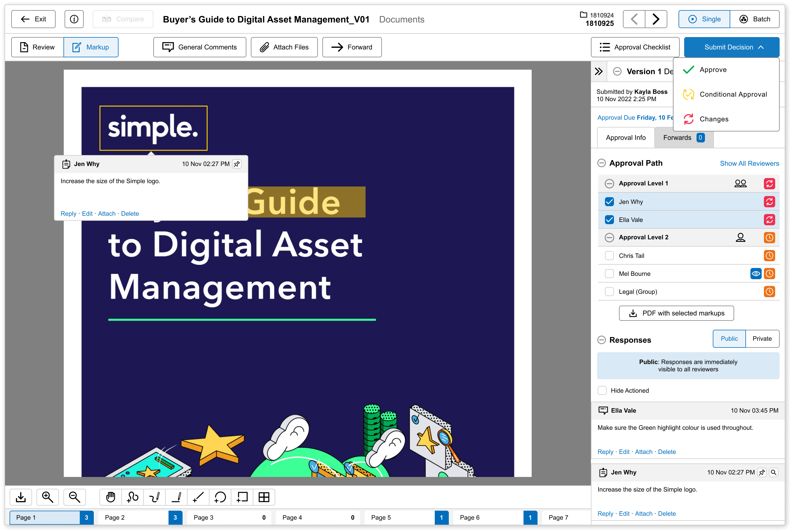The width and height of the screenshot is (792, 532).
Task: Switch to the Forwards tab
Action: (684, 138)
